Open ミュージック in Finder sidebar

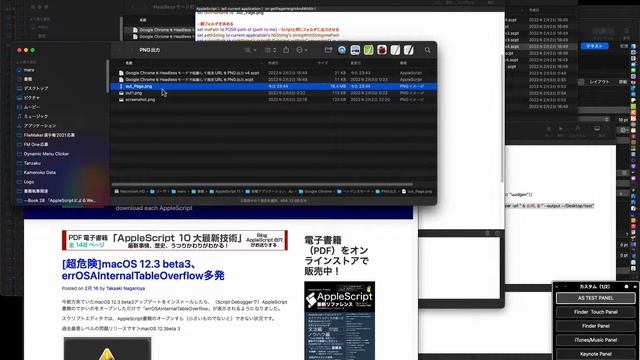(36, 117)
